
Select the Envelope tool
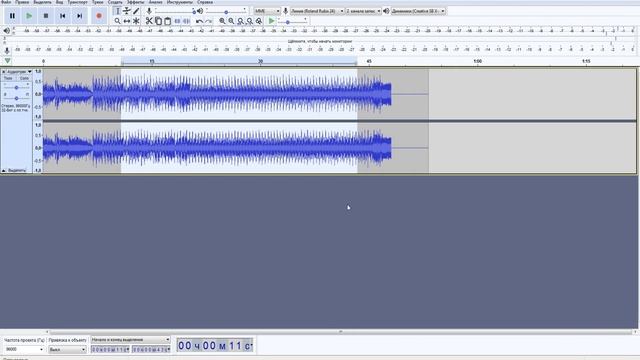point(127,11)
